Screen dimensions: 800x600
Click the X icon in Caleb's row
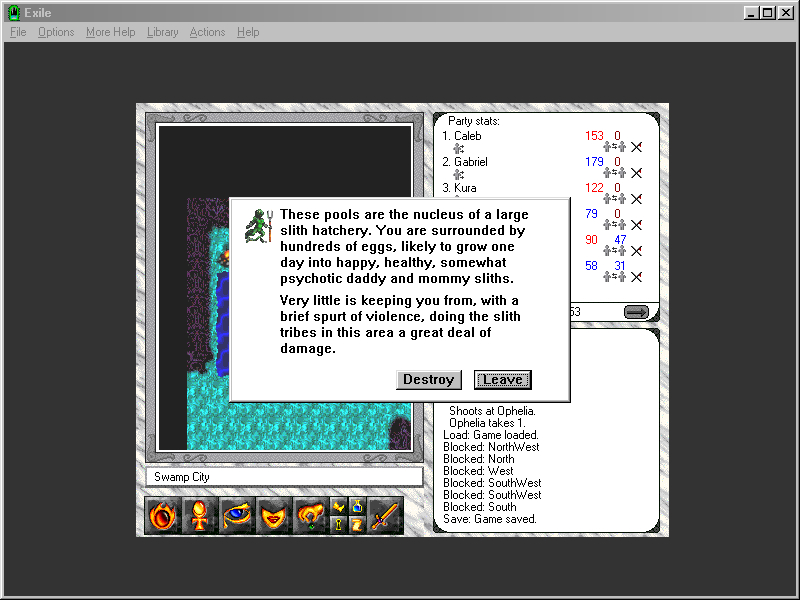[x=636, y=147]
